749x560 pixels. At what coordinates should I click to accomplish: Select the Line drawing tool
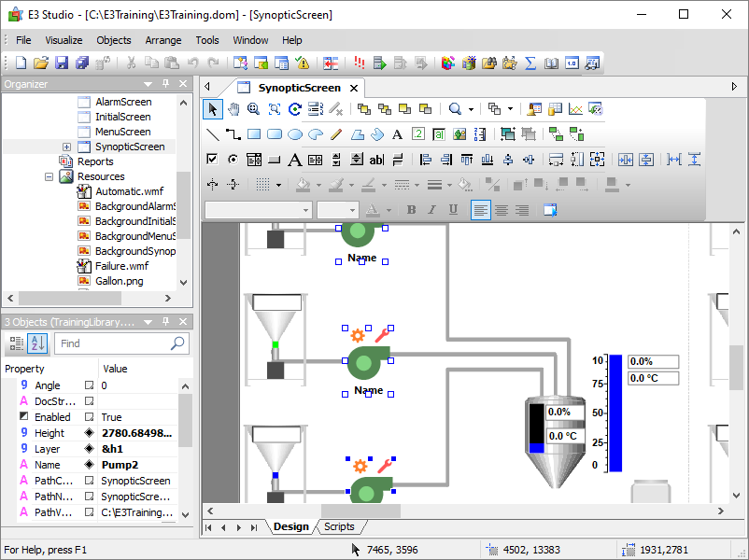(212, 134)
